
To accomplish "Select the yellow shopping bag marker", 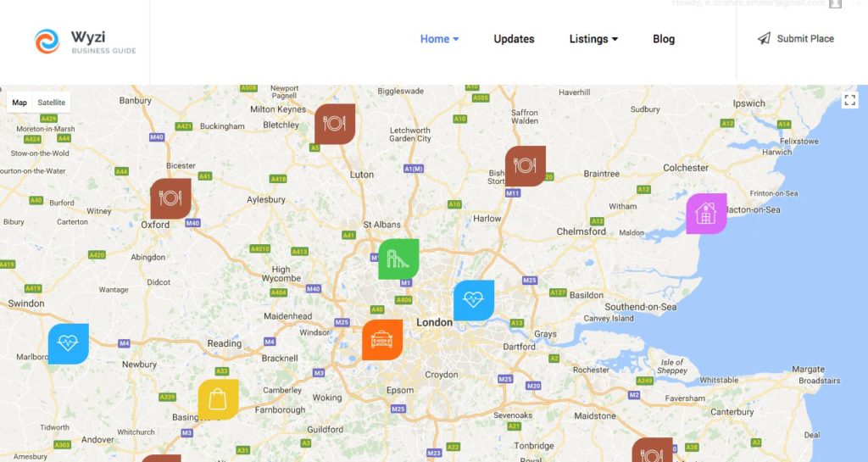I will (x=219, y=399).
